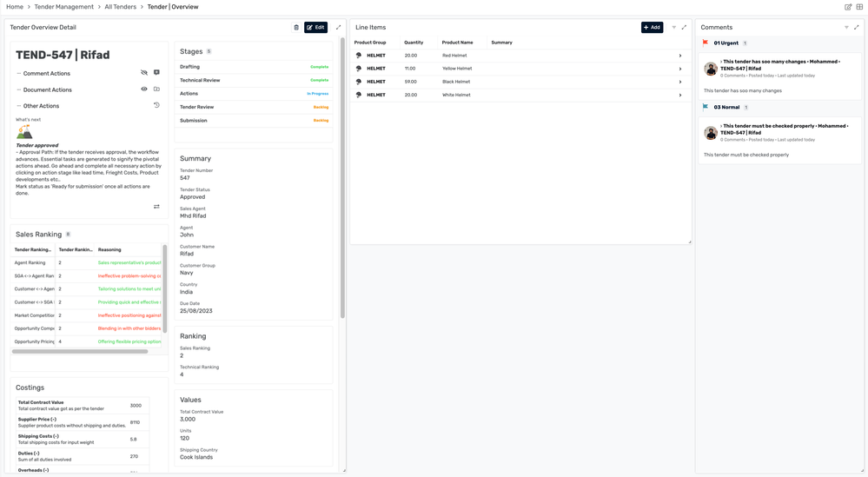Click the add comment bubble icon
This screenshot has height=477, width=868.
(156, 72)
